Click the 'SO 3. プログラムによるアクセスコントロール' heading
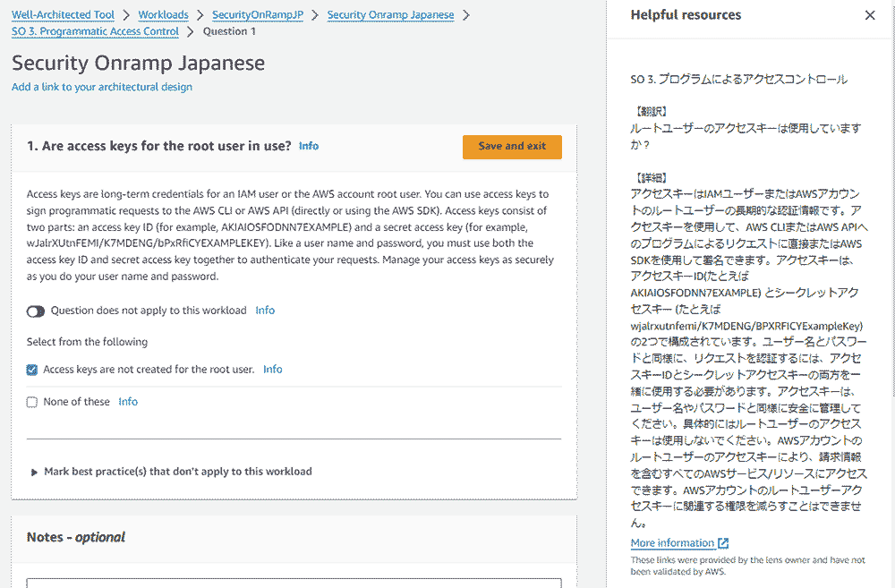 click(739, 80)
